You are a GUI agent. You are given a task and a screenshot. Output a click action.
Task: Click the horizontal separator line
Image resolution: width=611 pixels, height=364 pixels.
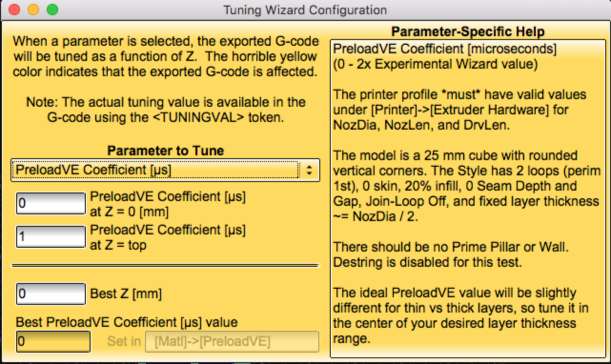click(x=165, y=265)
